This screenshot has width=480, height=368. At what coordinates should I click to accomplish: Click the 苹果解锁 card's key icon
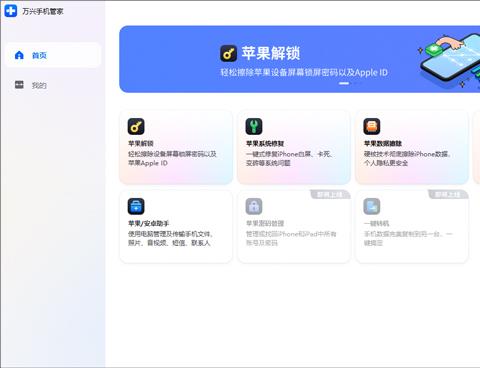(x=136, y=126)
